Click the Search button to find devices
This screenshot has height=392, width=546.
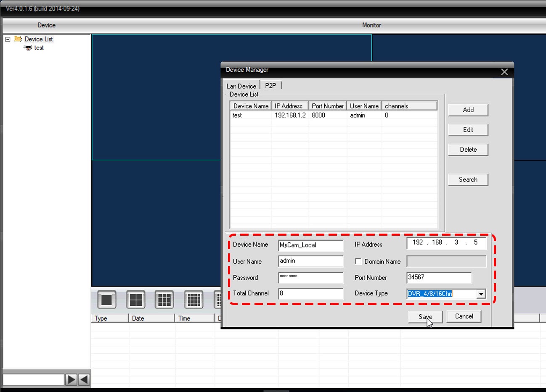(468, 179)
